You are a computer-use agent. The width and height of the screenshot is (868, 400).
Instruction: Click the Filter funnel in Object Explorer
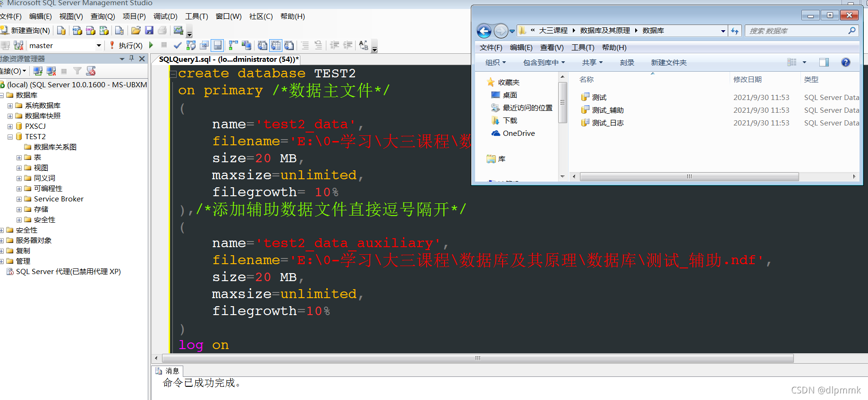77,71
